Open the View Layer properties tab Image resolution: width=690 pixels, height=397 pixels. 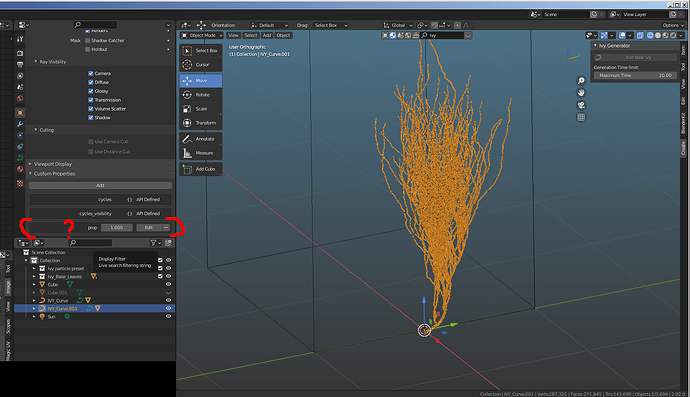point(20,76)
